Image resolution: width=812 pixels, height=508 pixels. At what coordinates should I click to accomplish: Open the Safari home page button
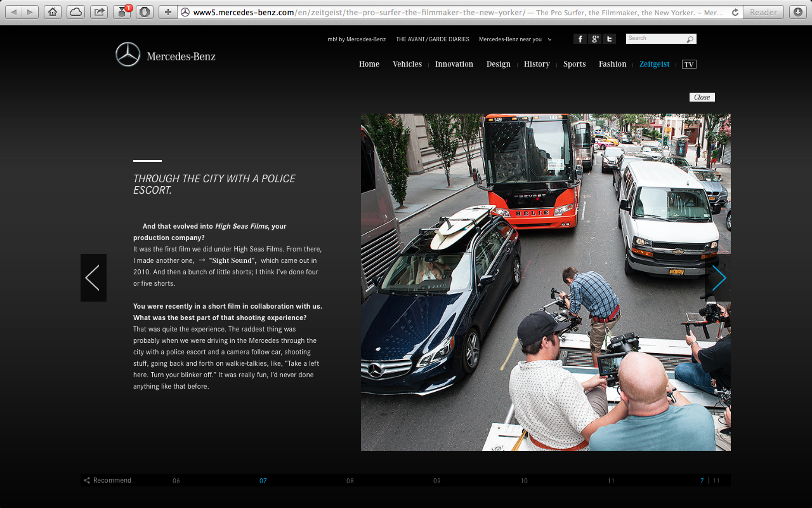(53, 12)
